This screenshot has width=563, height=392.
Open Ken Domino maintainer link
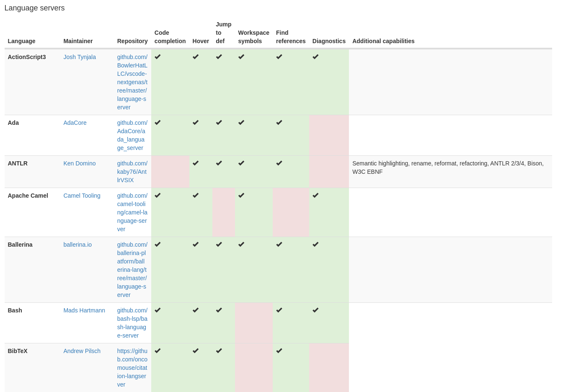(80, 163)
